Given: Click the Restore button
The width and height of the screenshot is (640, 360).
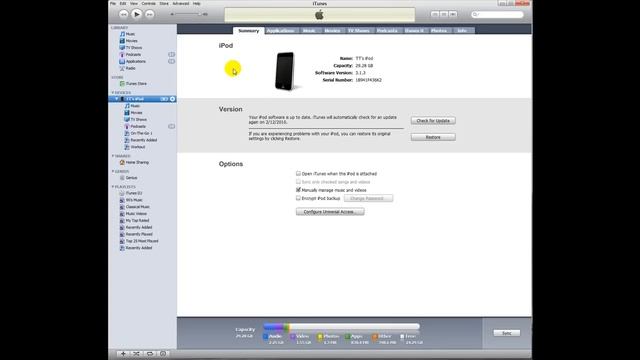Looking at the screenshot, I should pyautogui.click(x=433, y=137).
